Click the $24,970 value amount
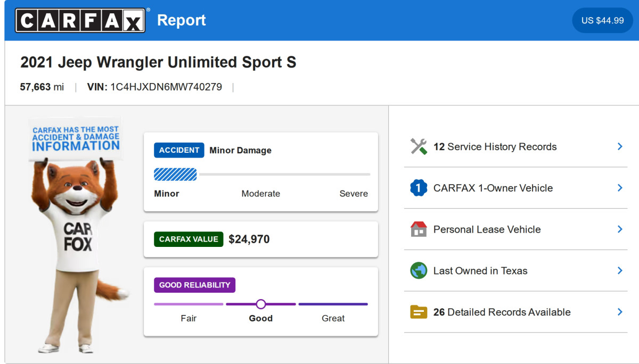Image resolution: width=639 pixels, height=364 pixels. click(249, 239)
